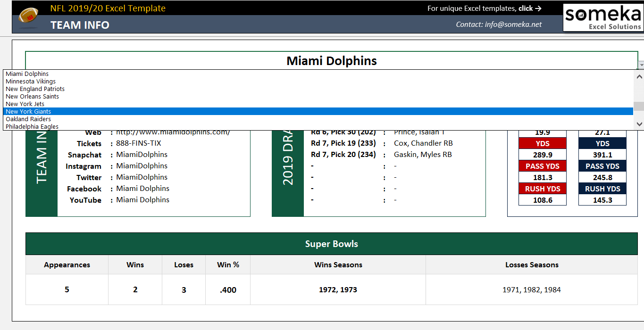Click the Wins column header
This screenshot has width=644, height=330.
pos(135,265)
